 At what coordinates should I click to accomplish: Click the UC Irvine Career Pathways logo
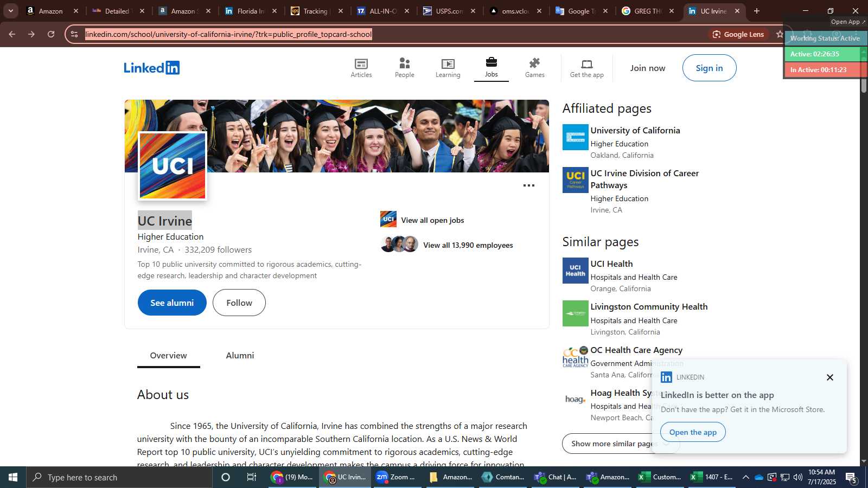(575, 180)
